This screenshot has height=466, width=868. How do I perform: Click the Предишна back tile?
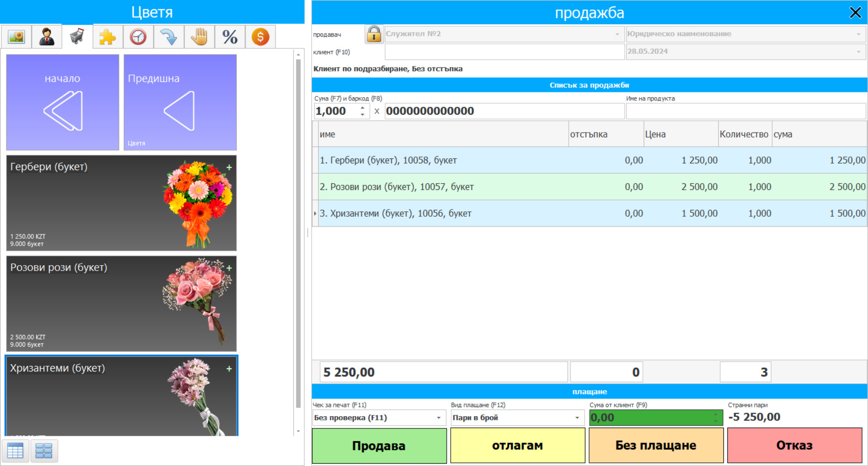coord(180,102)
